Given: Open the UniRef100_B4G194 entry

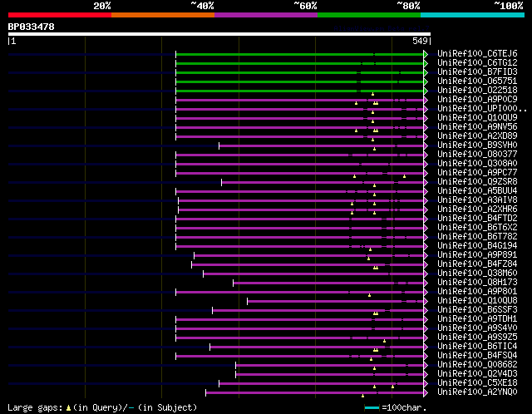Looking at the screenshot, I should click(477, 246).
